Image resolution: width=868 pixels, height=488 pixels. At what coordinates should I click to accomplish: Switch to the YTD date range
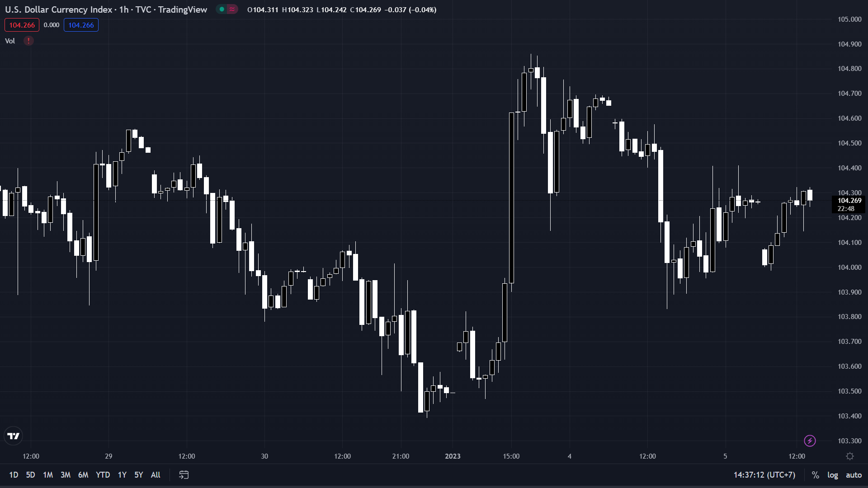tap(103, 475)
